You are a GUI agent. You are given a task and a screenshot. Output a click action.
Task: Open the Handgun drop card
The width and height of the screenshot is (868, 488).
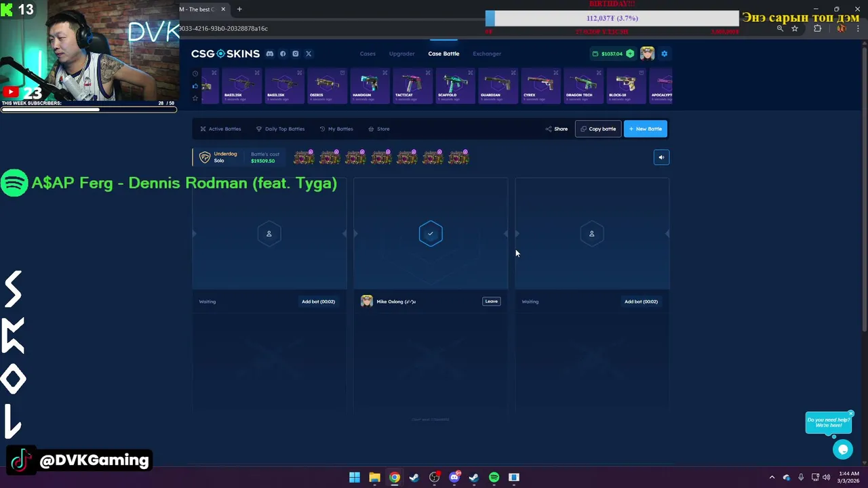[369, 85]
